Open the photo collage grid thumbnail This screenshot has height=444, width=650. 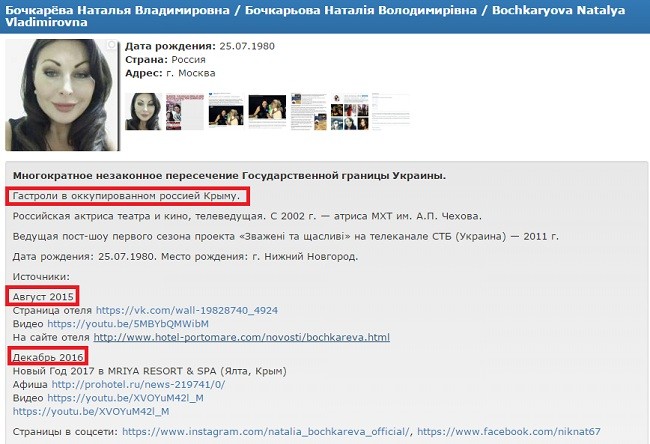[x=349, y=112]
